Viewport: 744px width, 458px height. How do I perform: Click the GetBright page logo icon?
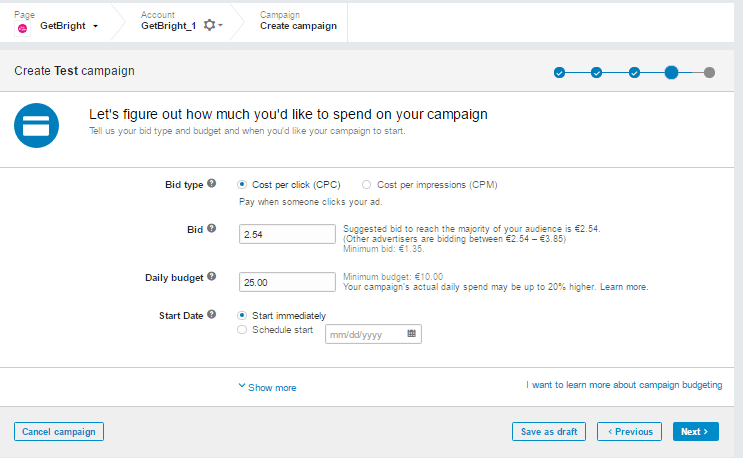pyautogui.click(x=23, y=27)
